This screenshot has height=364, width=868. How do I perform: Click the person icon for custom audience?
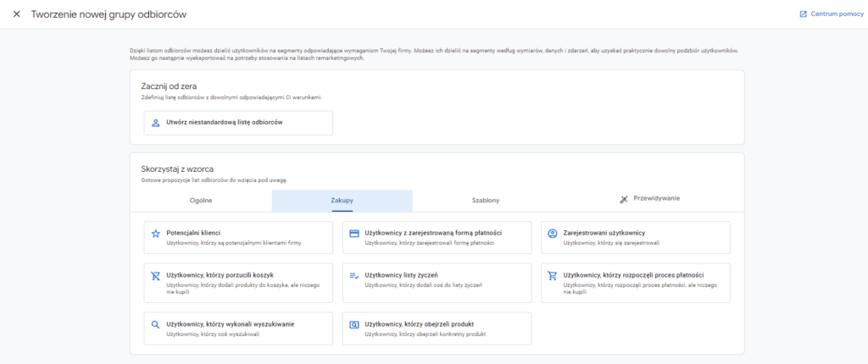click(x=156, y=123)
